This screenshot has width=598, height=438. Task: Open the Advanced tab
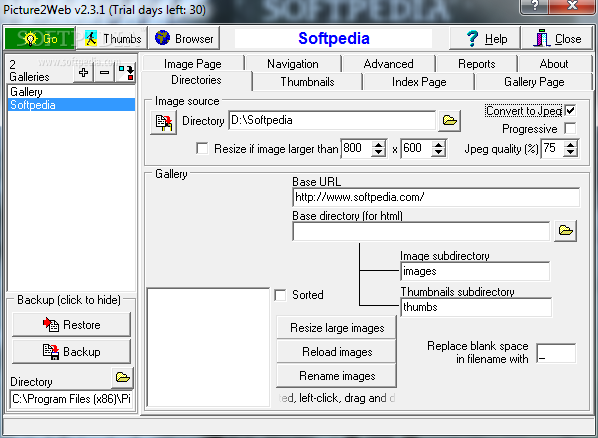[x=389, y=64]
